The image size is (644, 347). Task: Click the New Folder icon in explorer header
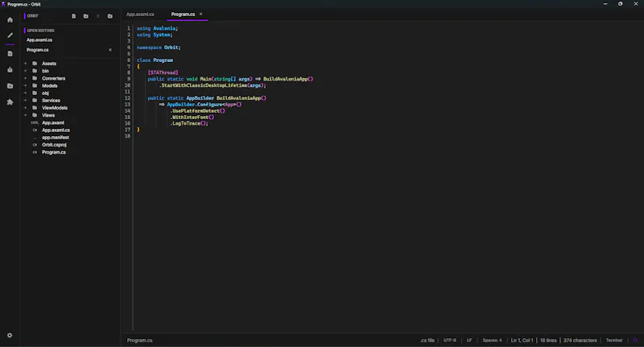[x=86, y=16]
